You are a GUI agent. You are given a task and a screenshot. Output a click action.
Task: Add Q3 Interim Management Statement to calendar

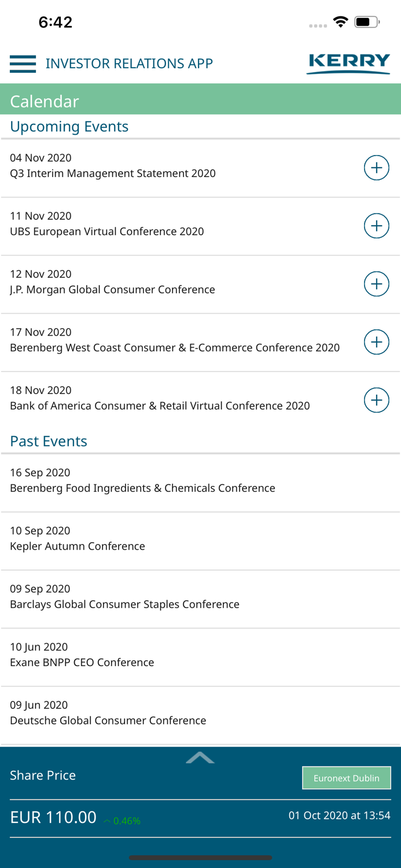[x=376, y=168]
